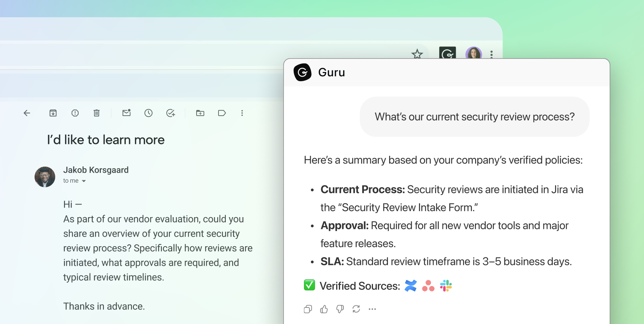644x324 pixels.
Task: Open the Confluence verified source
Action: pos(411,286)
